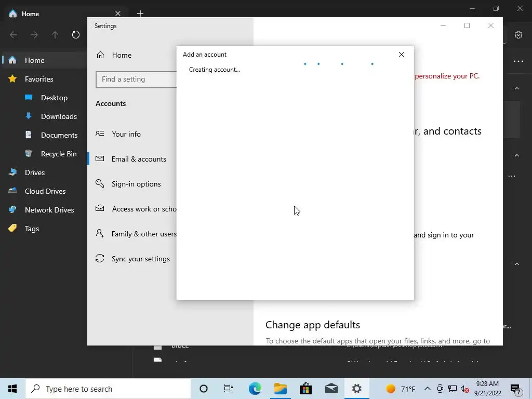Open file manager three-dots menu at top right
Viewport: 532px width, 399px height.
coord(518,61)
